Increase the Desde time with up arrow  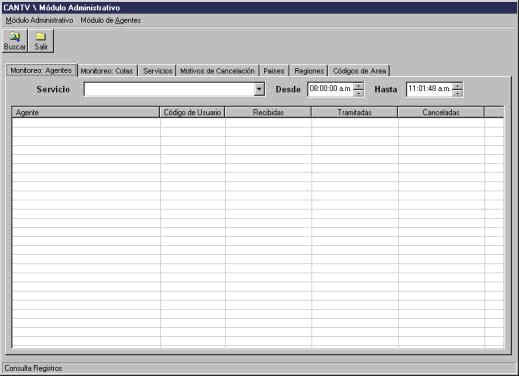pyautogui.click(x=358, y=86)
